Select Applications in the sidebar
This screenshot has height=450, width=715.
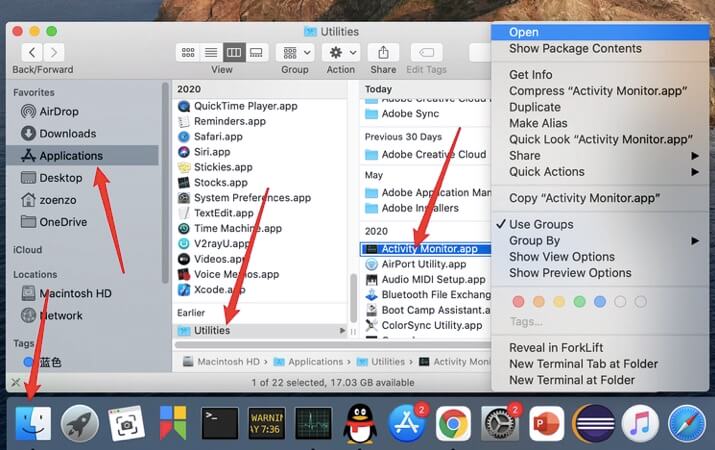click(x=83, y=155)
